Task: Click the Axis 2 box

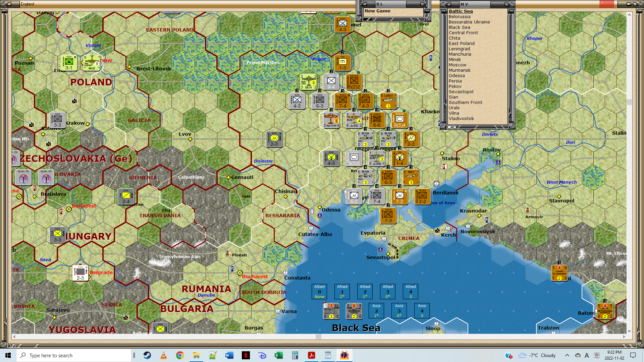Action: tap(376, 311)
